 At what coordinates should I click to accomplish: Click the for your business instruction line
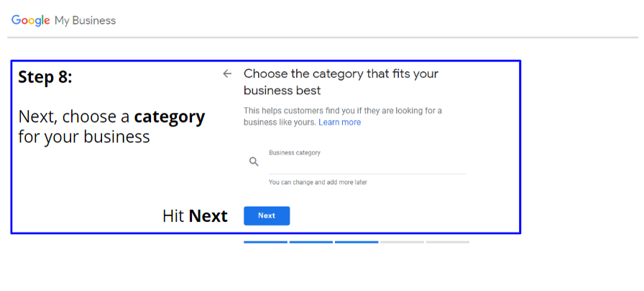84,137
